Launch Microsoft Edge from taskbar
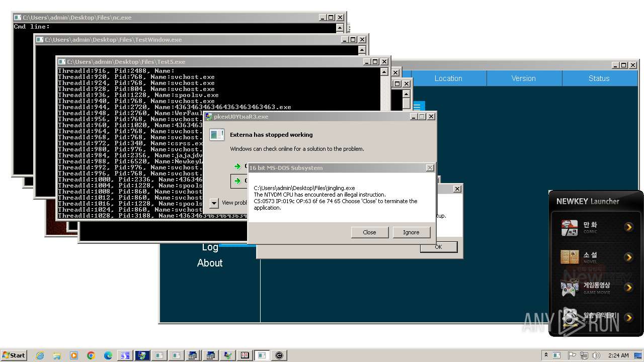The width and height of the screenshot is (644, 362). [x=108, y=355]
